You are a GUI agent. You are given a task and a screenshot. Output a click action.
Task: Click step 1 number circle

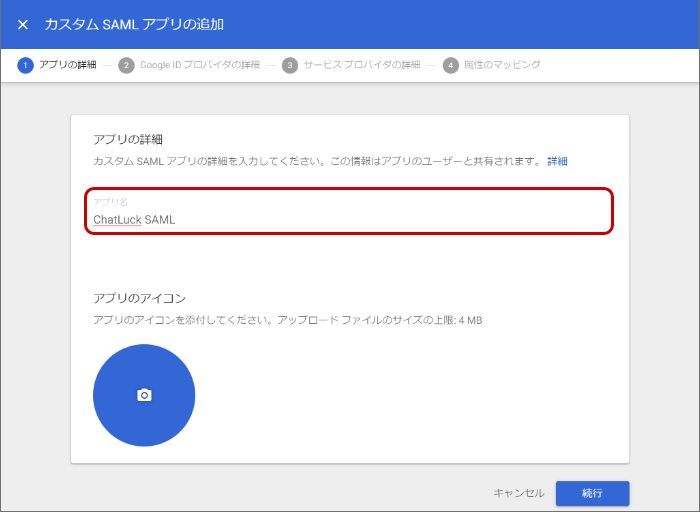click(25, 65)
